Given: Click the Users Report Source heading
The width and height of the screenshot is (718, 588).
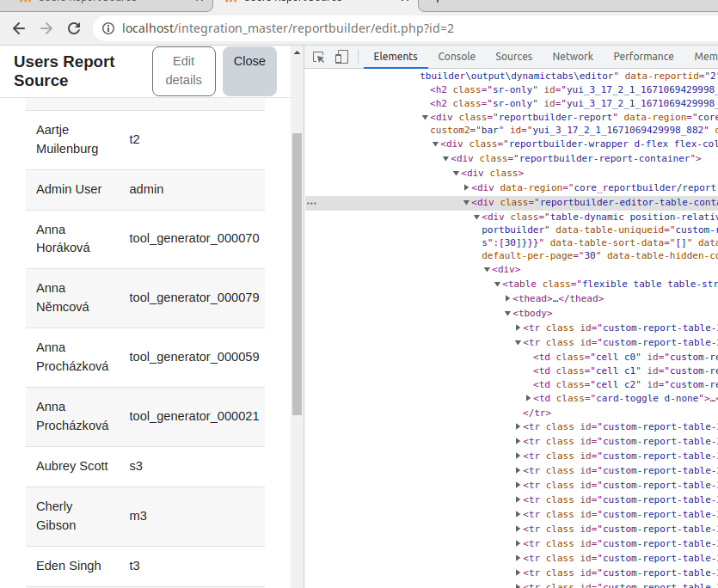Looking at the screenshot, I should (x=64, y=71).
